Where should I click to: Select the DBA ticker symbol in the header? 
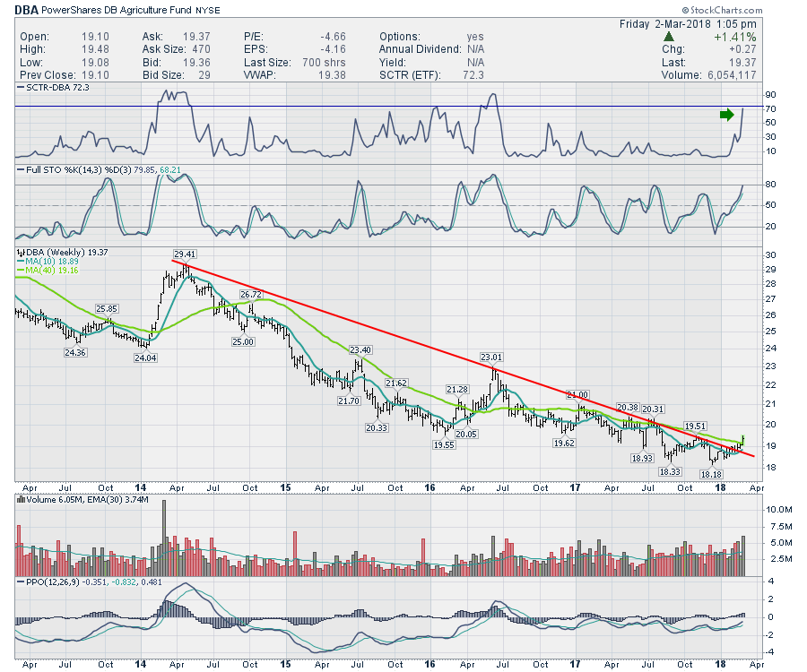tap(26, 10)
